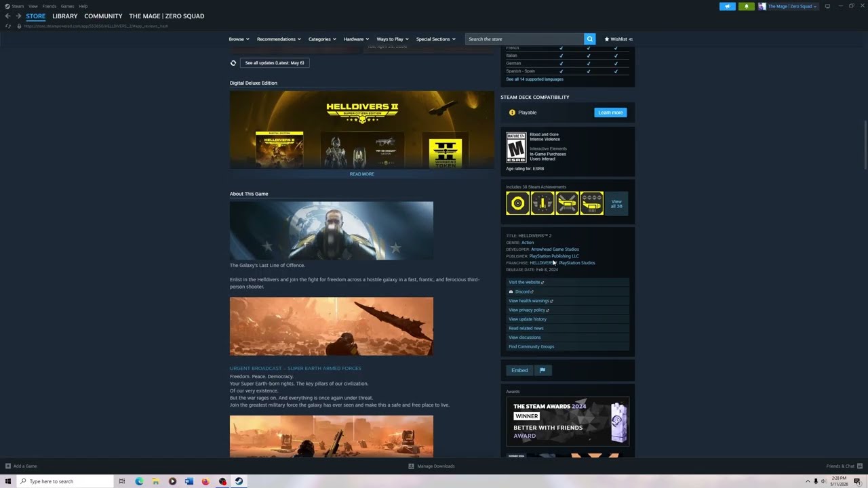Open the first yellow achievement icon
868x488 pixels.
tap(517, 203)
